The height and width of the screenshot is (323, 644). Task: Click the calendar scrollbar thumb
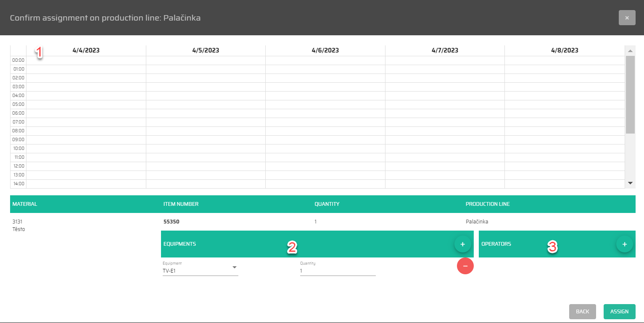tap(630, 95)
